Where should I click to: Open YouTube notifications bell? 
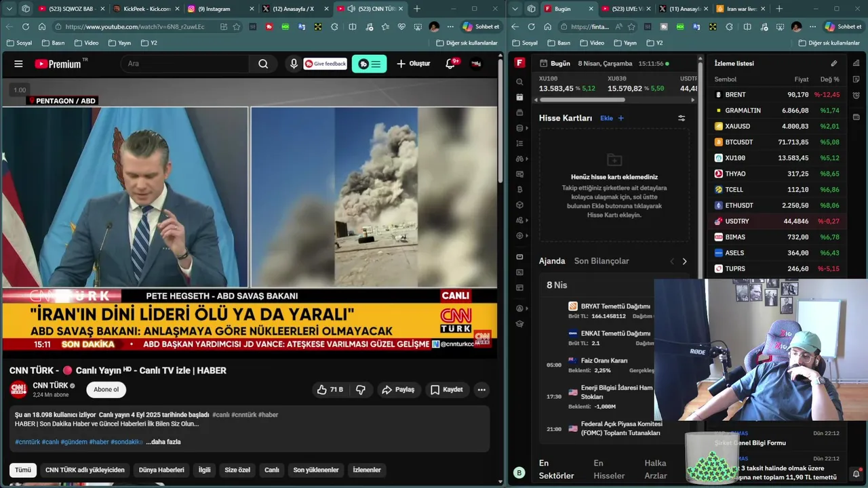pos(450,64)
